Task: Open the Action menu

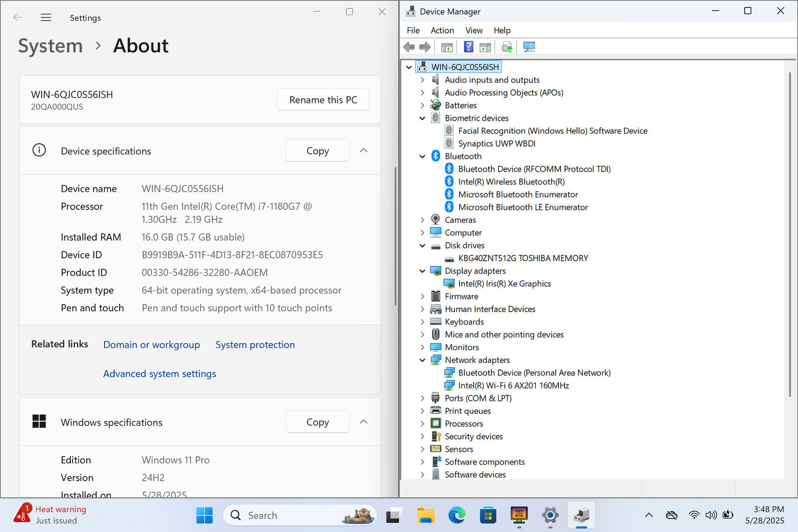Action: pos(442,30)
